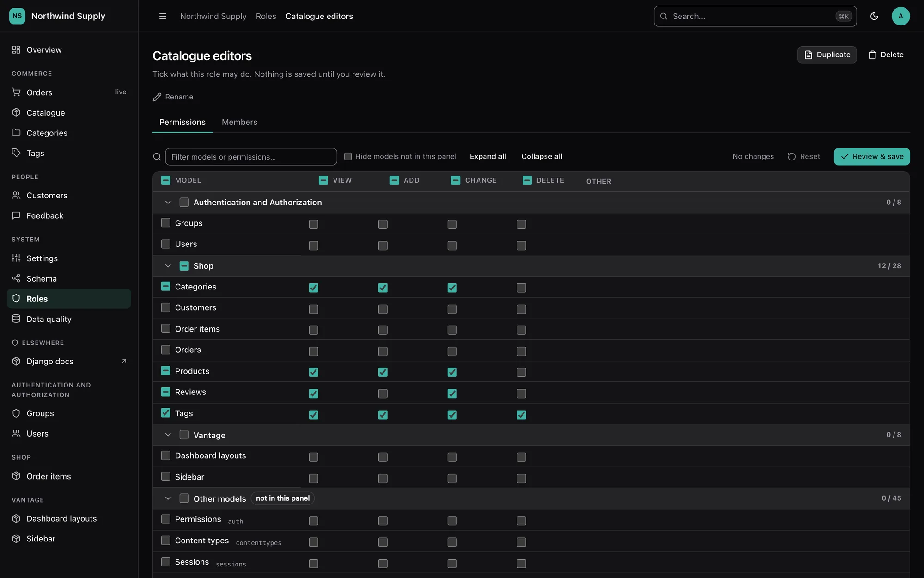Focus the Filter models or permissions field
Screen dimensions: 924x578
point(251,157)
